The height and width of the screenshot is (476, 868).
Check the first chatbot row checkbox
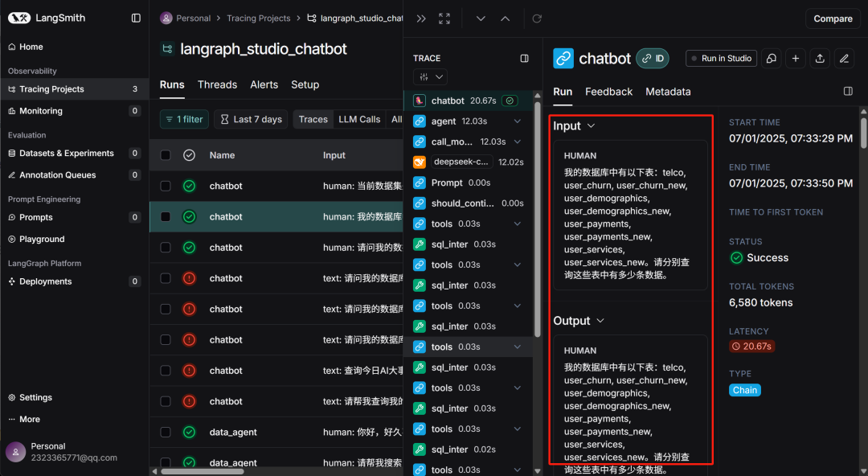[x=166, y=186]
